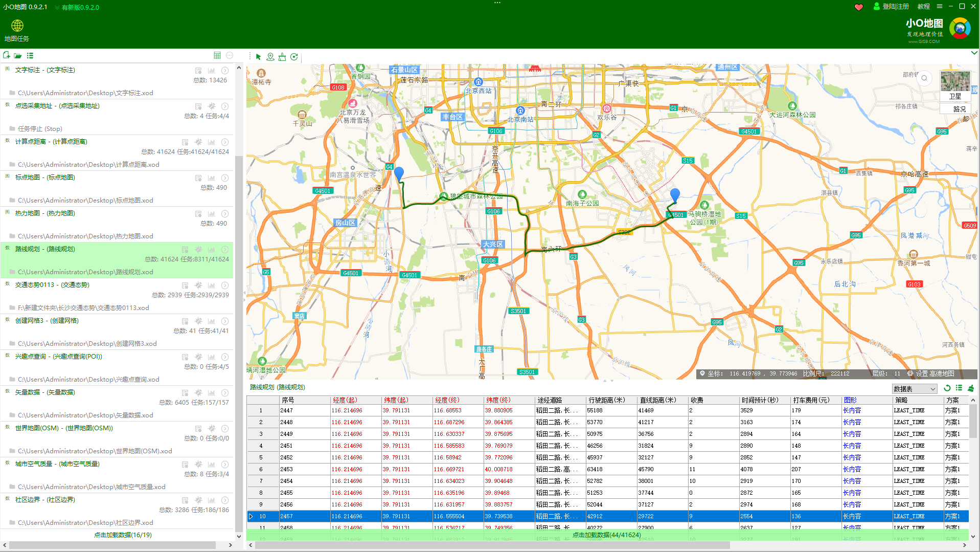Click the run arrow on 标点地图 task
Viewport: 980px width, 552px height.
[x=225, y=178]
